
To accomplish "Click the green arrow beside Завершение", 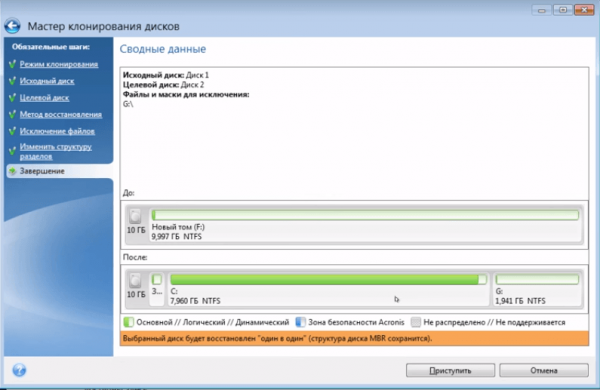I will (12, 171).
